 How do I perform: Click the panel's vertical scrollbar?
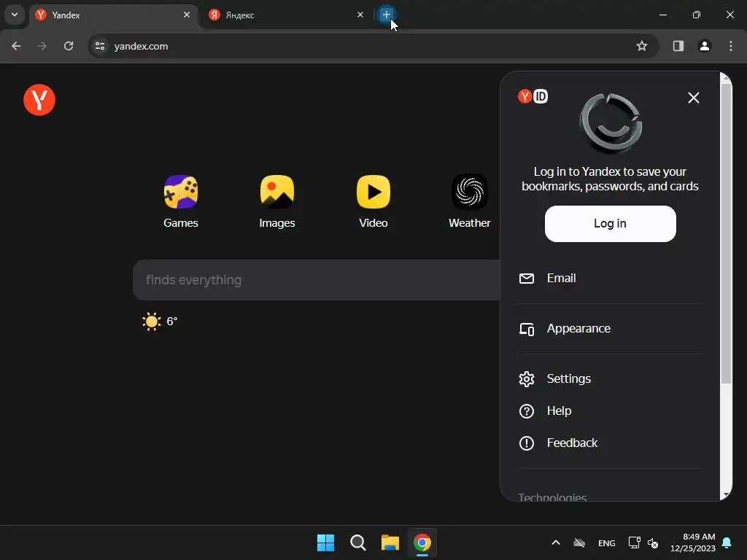(726, 233)
